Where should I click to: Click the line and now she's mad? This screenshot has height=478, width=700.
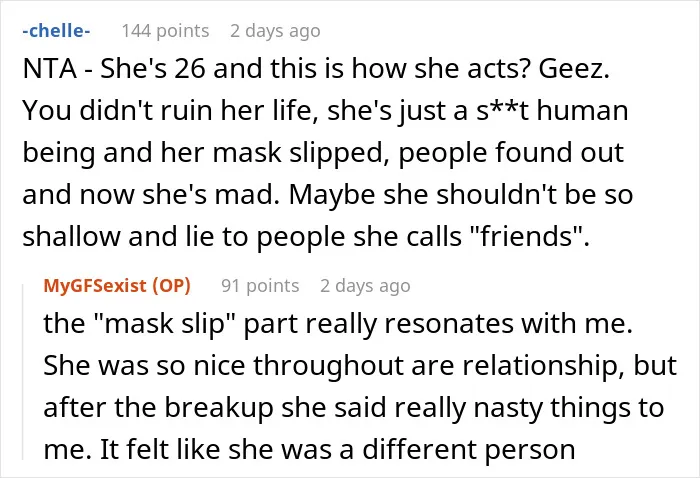click(328, 195)
